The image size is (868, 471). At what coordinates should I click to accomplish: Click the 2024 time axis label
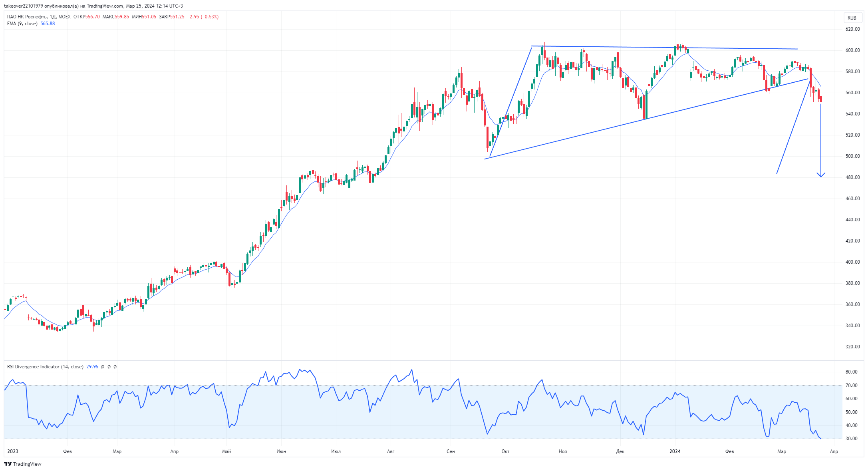coord(675,451)
